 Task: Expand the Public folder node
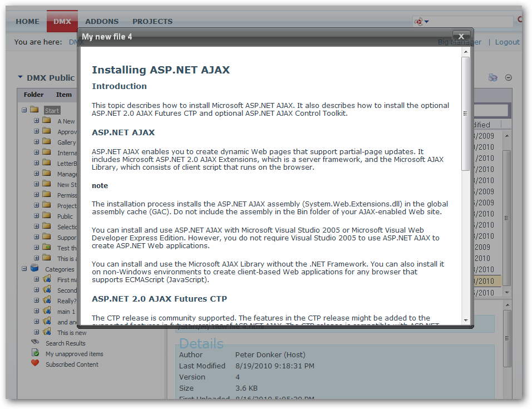click(36, 215)
